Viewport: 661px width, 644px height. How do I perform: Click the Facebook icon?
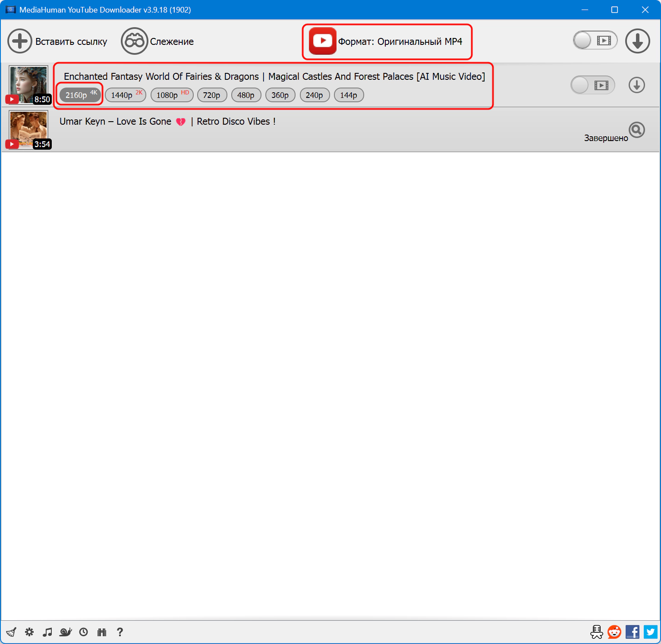click(633, 632)
